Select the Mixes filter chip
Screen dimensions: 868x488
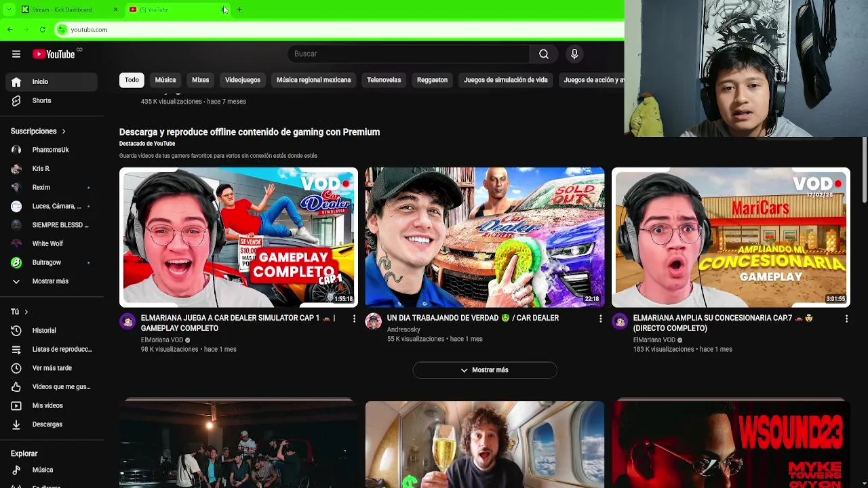[x=201, y=80]
